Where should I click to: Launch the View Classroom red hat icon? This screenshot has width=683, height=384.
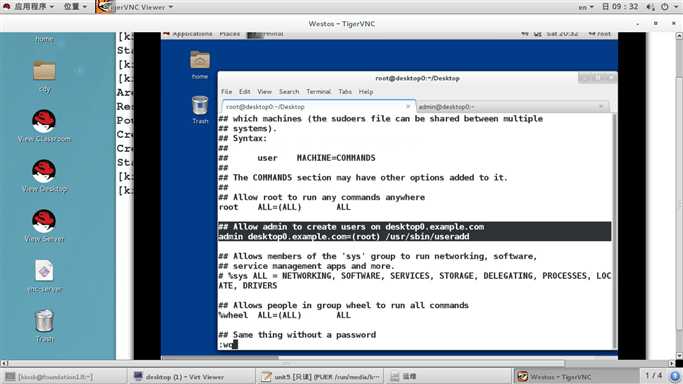click(44, 121)
